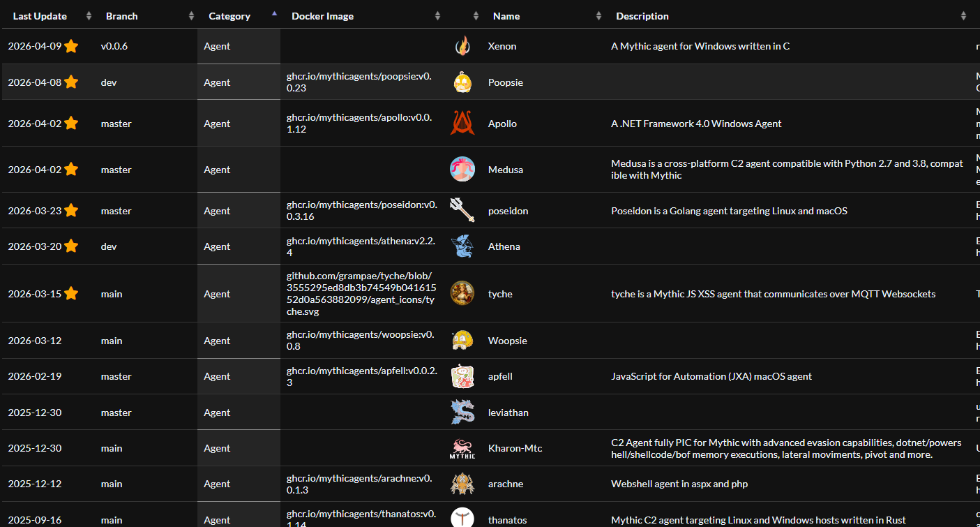The width and height of the screenshot is (980, 527).
Task: Click the blue Athena agent icon
Action: point(462,246)
